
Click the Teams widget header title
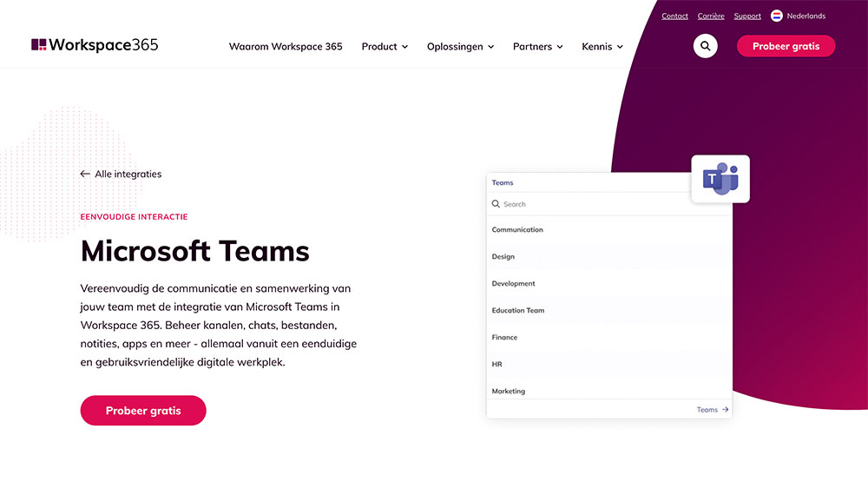coord(502,182)
